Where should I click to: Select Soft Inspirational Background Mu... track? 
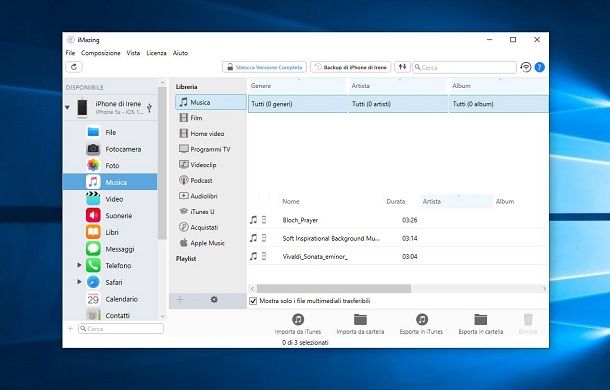point(398,238)
